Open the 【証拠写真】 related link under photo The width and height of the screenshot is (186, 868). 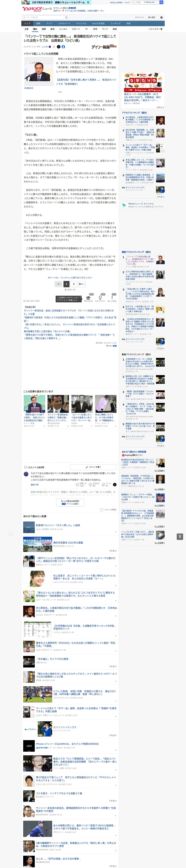(86, 82)
